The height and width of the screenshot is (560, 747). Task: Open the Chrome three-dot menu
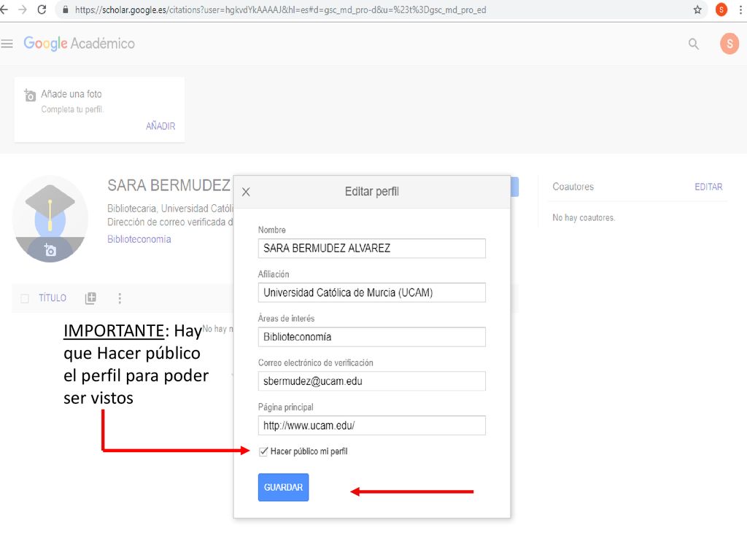point(741,9)
